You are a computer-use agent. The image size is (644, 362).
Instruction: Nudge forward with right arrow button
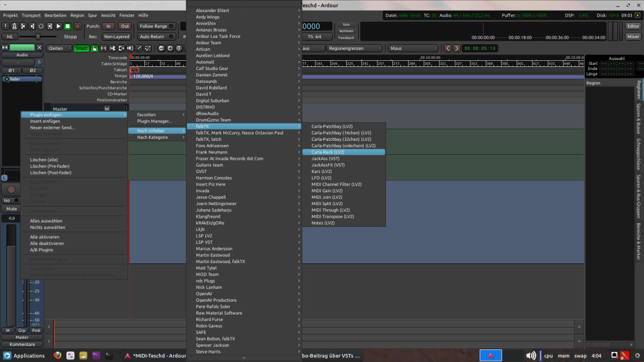pos(457,48)
